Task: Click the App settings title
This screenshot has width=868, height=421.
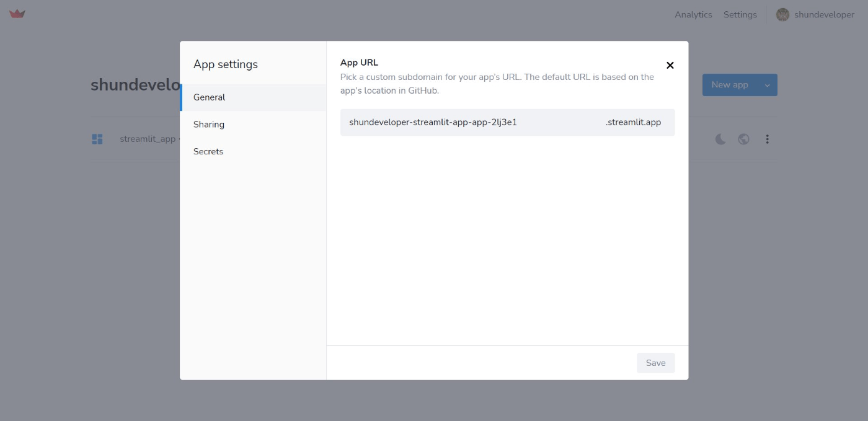Action: pos(226,64)
